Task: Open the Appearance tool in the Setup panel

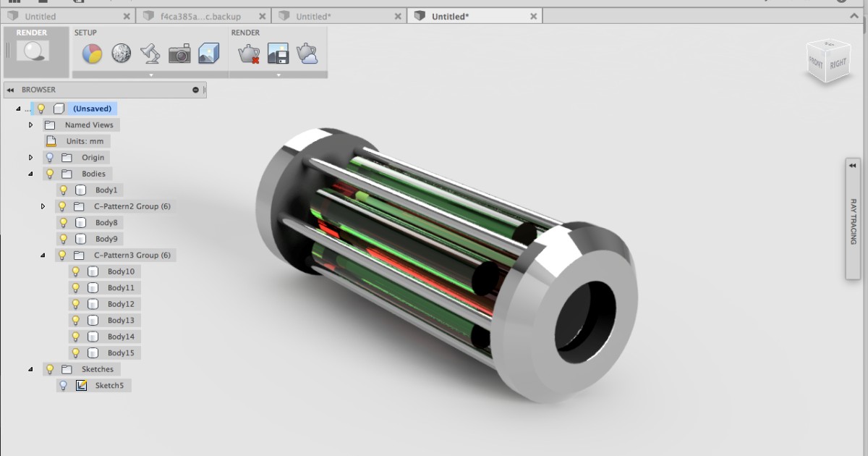Action: [x=92, y=52]
